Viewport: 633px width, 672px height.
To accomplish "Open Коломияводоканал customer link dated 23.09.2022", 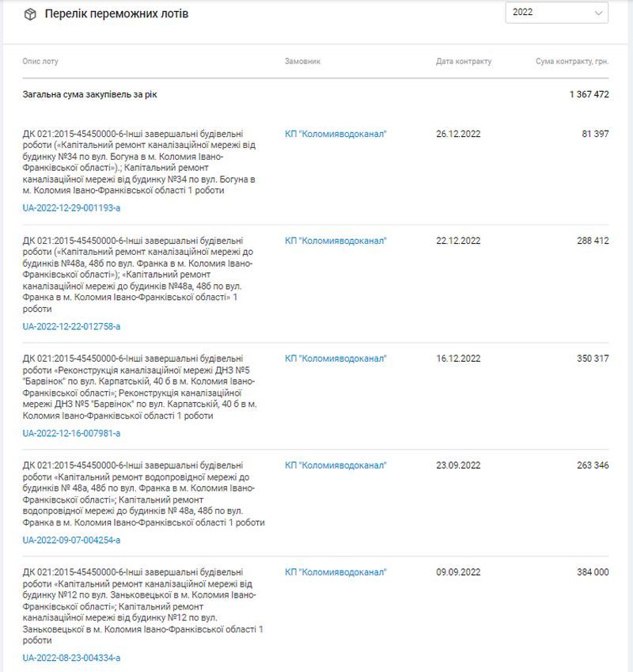I will pyautogui.click(x=335, y=465).
